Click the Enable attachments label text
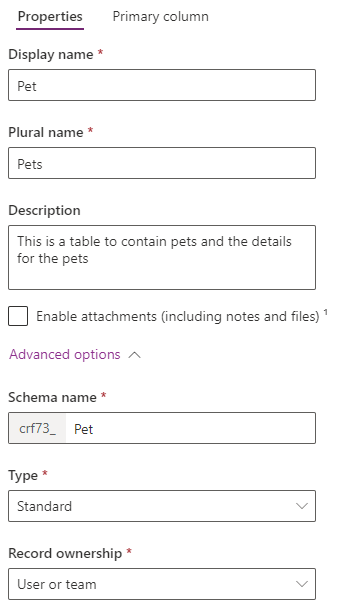 coord(178,316)
